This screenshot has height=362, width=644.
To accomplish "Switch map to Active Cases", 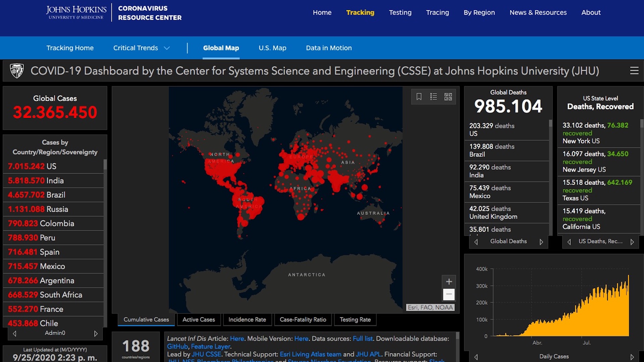I will coord(199,319).
